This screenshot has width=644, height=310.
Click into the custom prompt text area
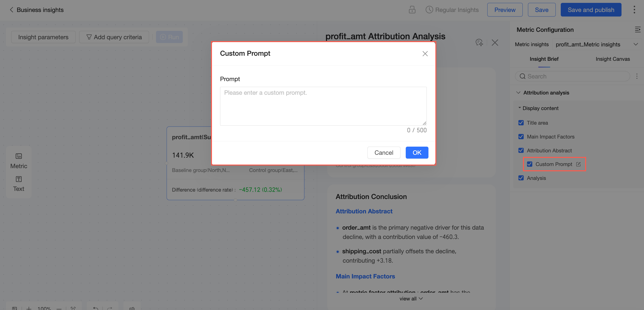(323, 106)
